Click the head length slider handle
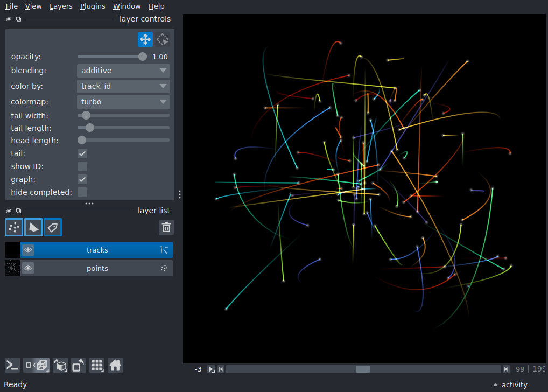The image size is (548, 392). [x=82, y=140]
